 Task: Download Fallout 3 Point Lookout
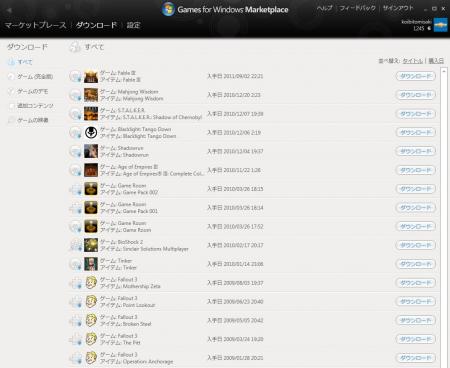pos(416,302)
